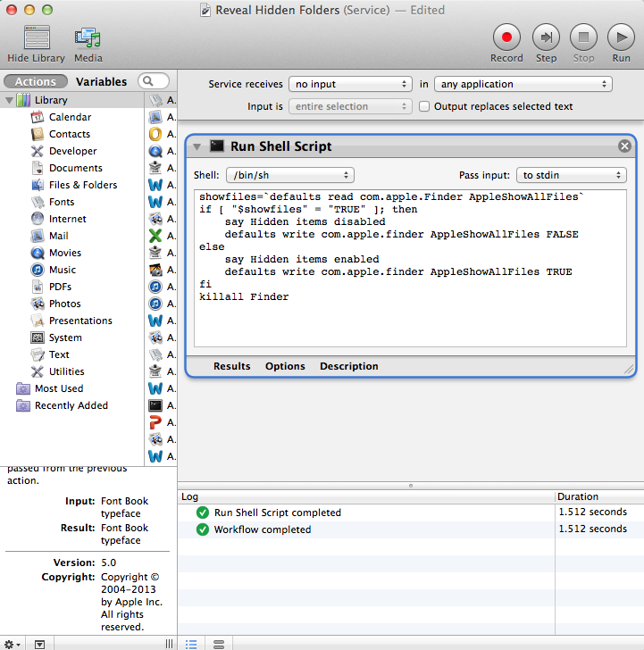Select the Developer category
This screenshot has width=644, height=650.
(72, 151)
